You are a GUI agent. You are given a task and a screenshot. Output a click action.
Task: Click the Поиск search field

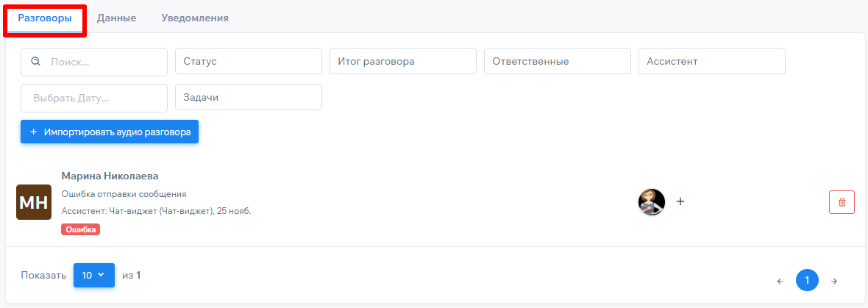(x=103, y=62)
